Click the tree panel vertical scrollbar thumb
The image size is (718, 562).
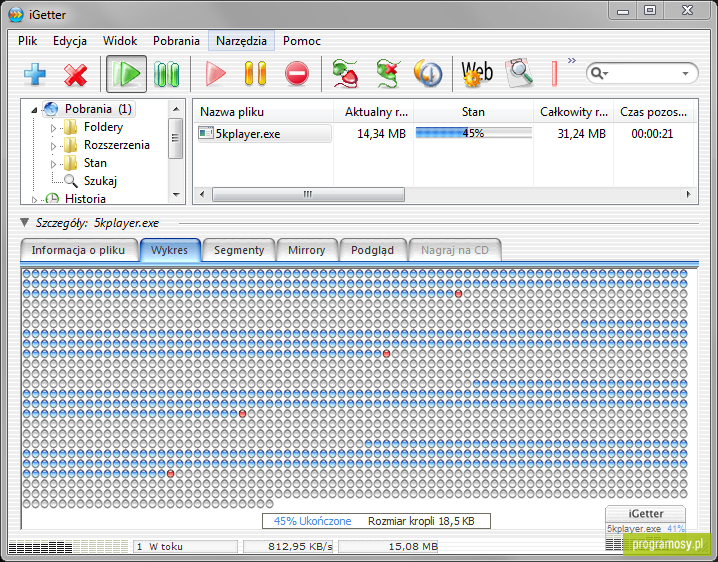175,138
